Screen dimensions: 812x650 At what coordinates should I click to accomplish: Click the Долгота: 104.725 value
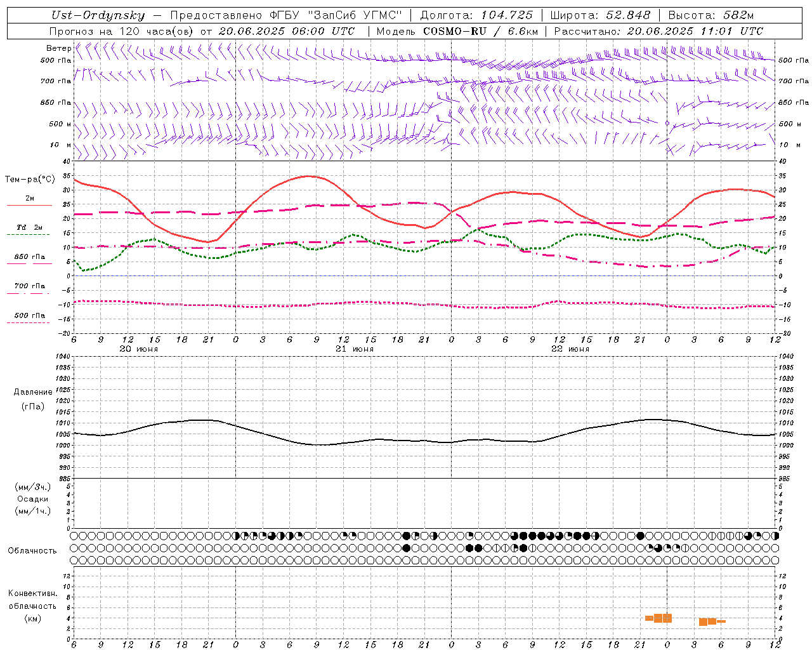(476, 16)
